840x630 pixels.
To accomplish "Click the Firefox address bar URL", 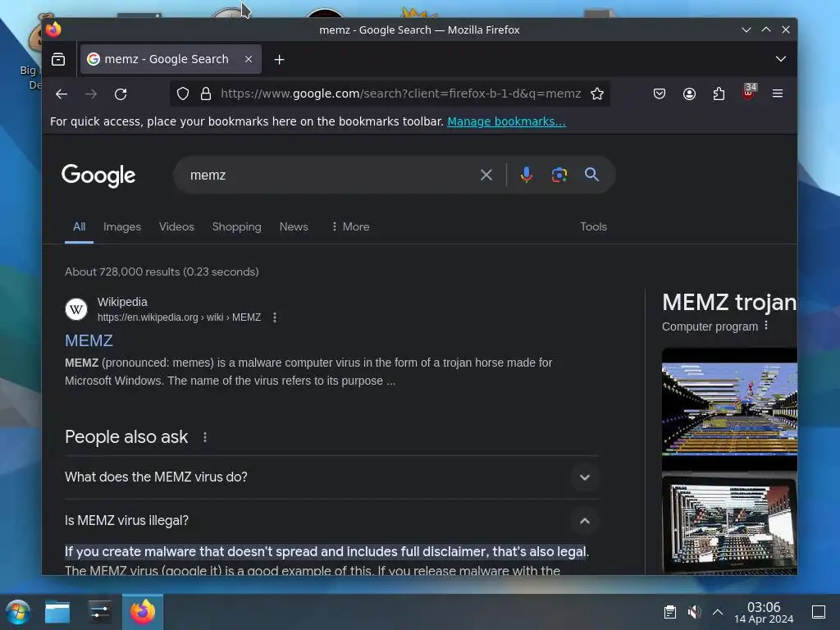I will pos(400,94).
